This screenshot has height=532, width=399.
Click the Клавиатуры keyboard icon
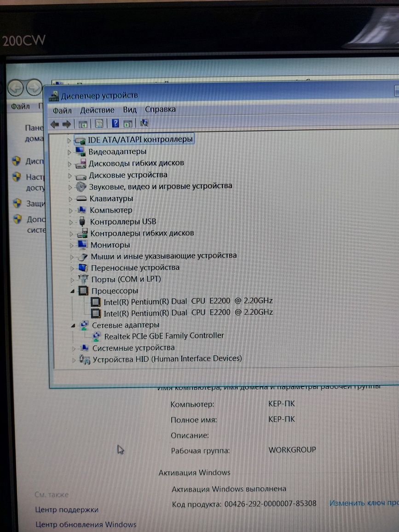click(81, 198)
